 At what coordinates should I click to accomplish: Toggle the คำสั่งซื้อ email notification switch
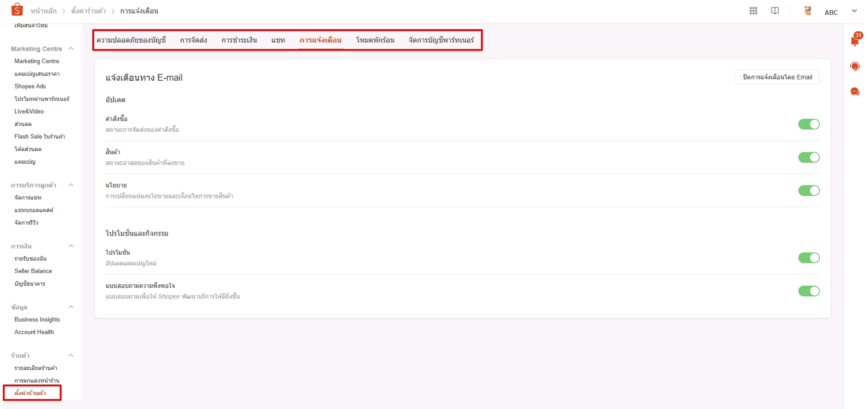tap(809, 124)
